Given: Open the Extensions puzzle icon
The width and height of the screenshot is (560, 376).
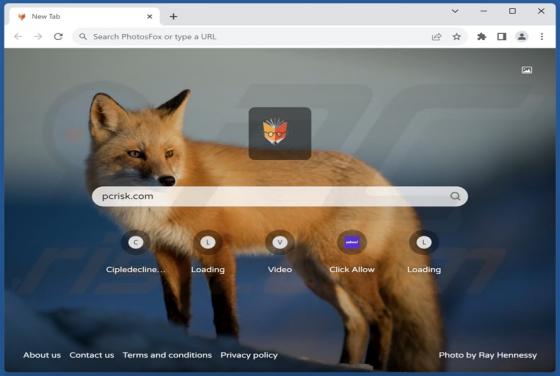Looking at the screenshot, I should tap(481, 36).
